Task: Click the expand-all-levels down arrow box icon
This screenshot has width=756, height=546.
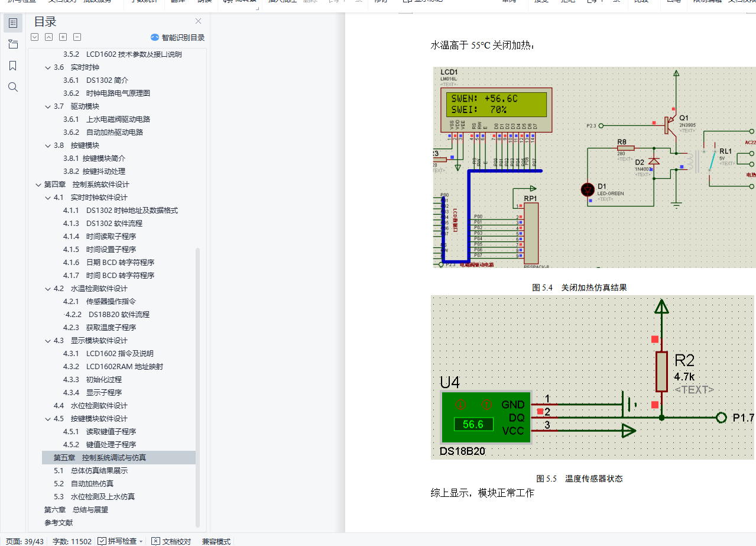Action: pos(34,37)
